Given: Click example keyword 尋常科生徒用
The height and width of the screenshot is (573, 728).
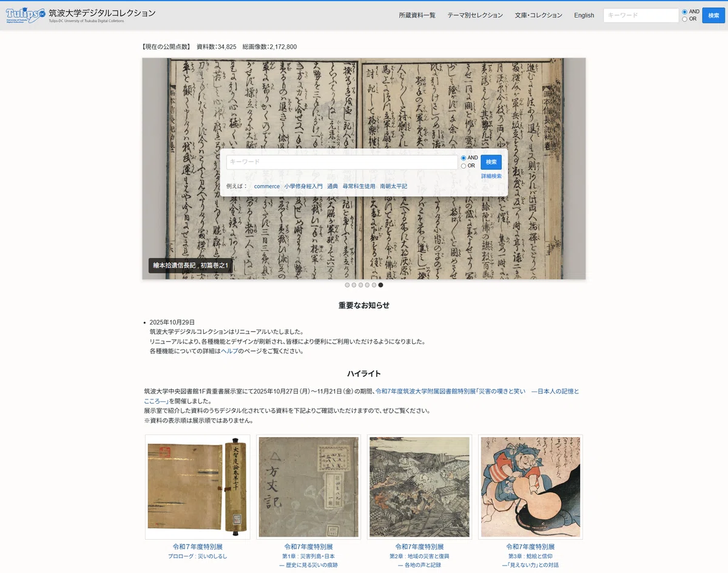Looking at the screenshot, I should pyautogui.click(x=359, y=186).
